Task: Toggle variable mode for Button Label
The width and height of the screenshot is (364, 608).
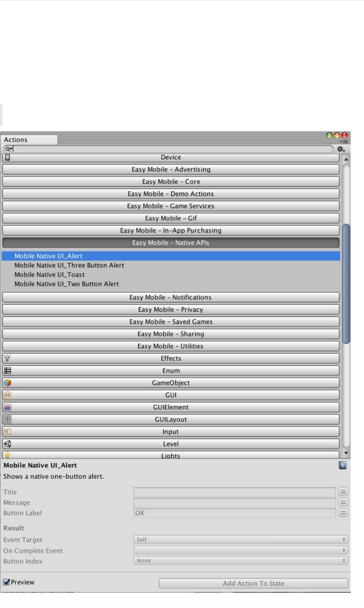Action: coord(343,513)
